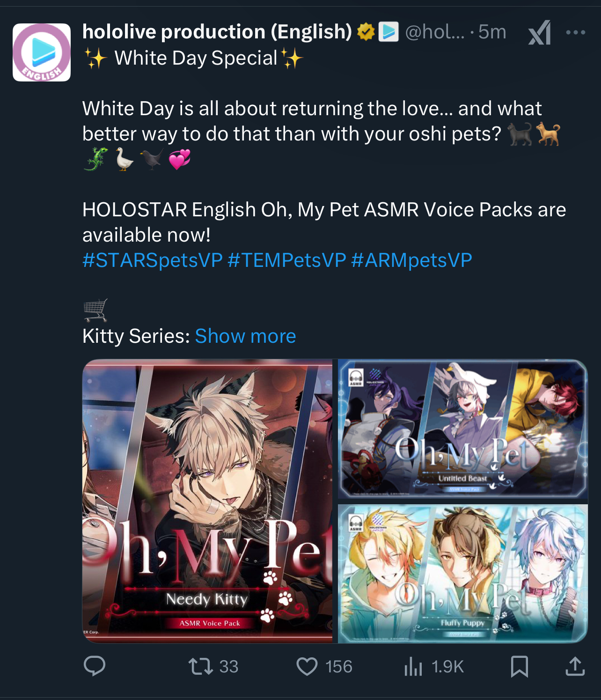
Task: Like the post with 156 likes
Action: tap(324, 666)
